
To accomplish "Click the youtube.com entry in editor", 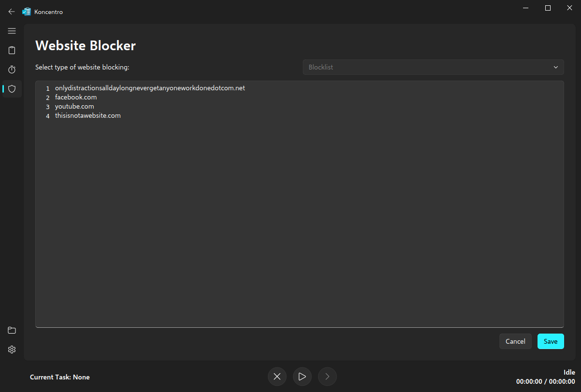I will (74, 106).
